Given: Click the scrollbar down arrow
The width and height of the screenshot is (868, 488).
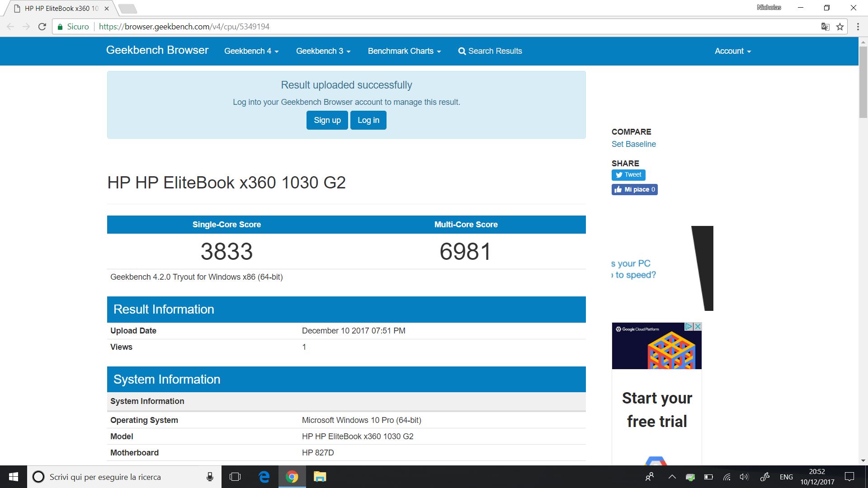Looking at the screenshot, I should [x=863, y=461].
